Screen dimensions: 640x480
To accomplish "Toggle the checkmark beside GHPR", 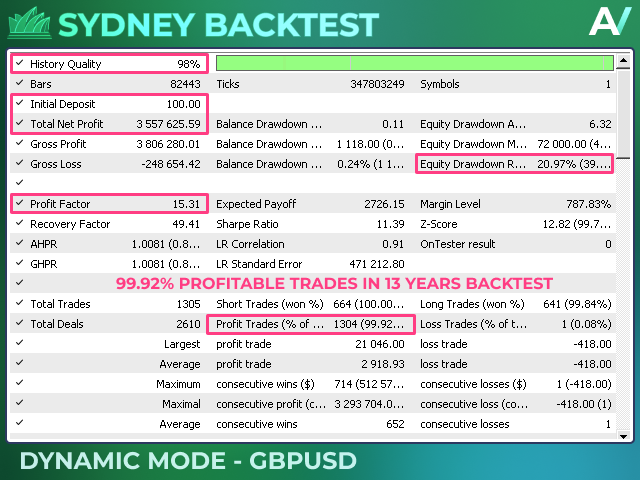I will [19, 263].
